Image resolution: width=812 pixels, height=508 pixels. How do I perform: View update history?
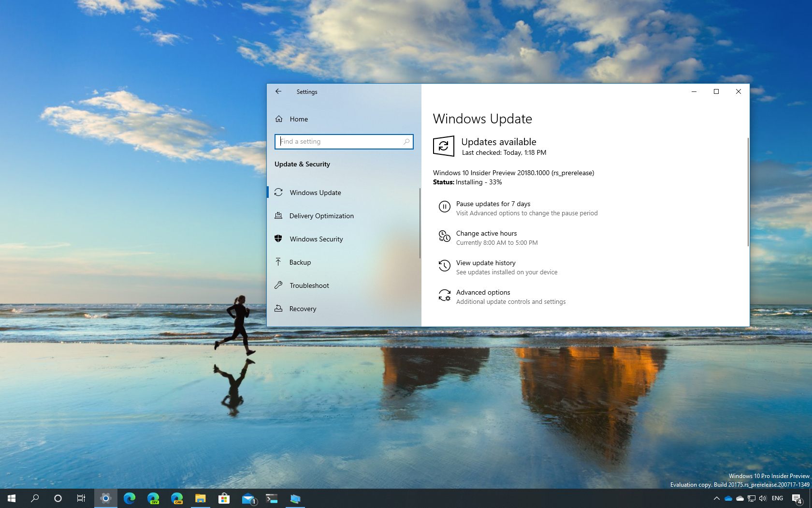(486, 263)
